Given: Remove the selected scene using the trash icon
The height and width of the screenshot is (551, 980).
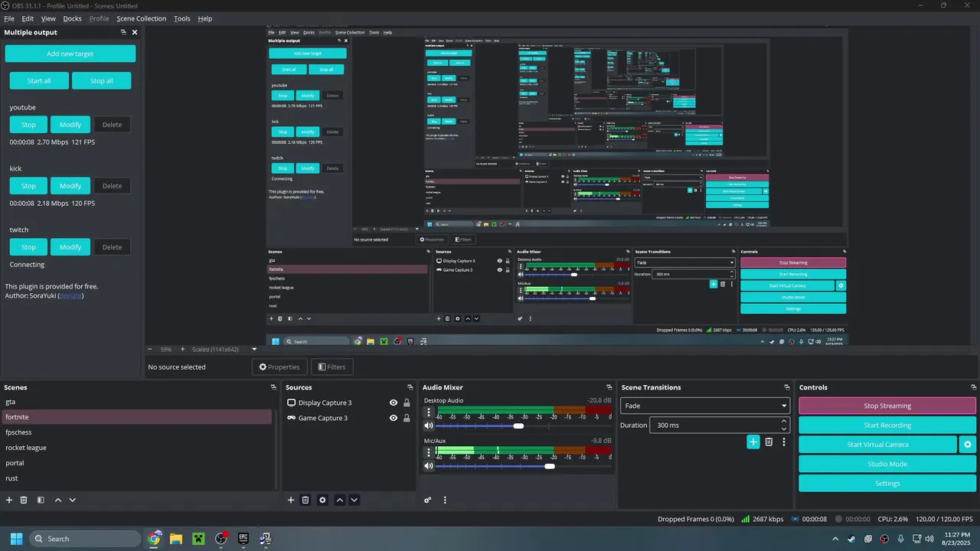Looking at the screenshot, I should (x=24, y=500).
